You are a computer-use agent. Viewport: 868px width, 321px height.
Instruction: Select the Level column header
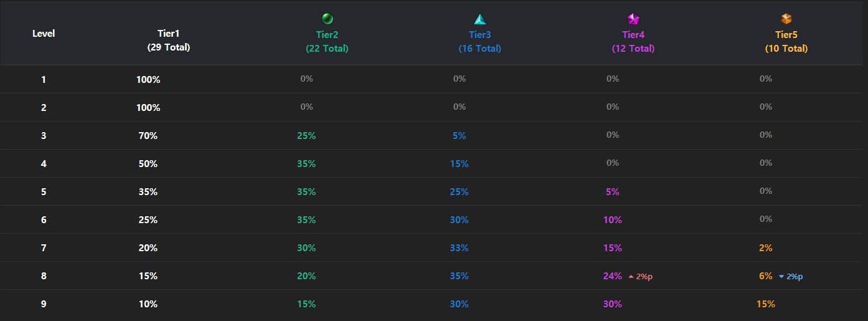44,33
